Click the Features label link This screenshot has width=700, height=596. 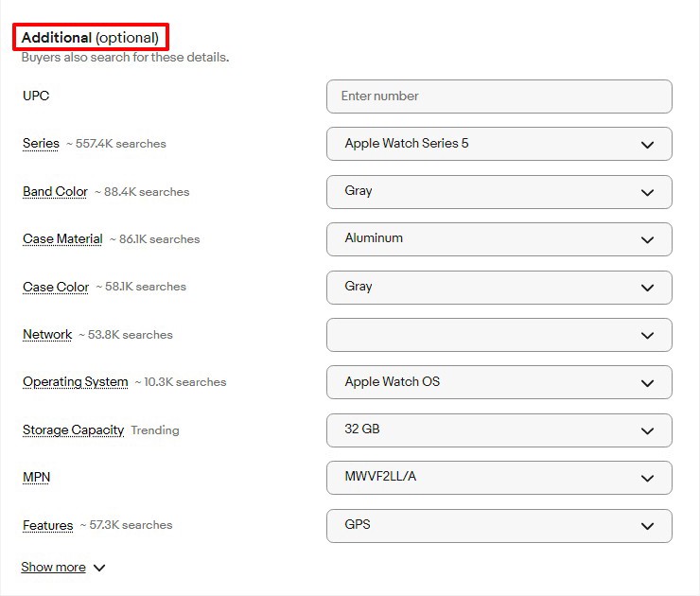tap(47, 525)
